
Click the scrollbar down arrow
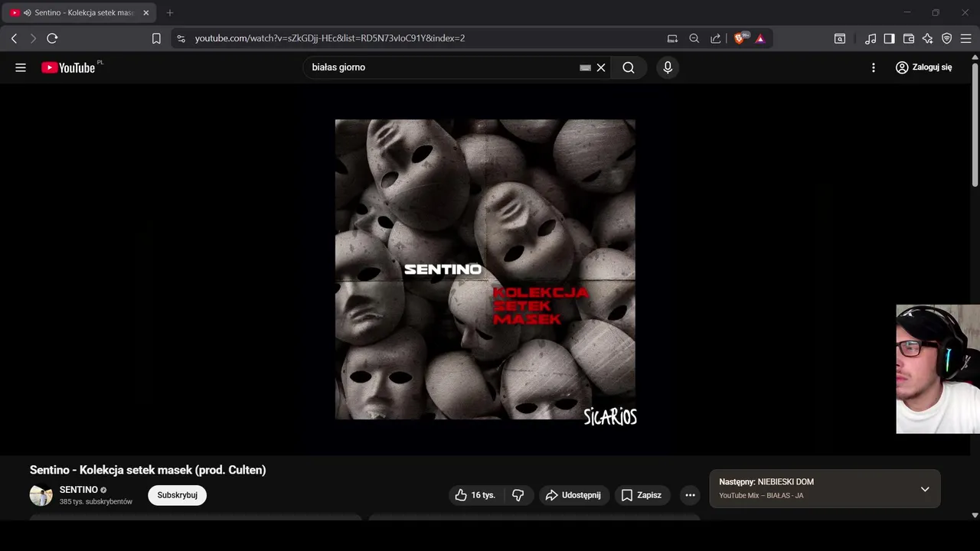point(975,515)
